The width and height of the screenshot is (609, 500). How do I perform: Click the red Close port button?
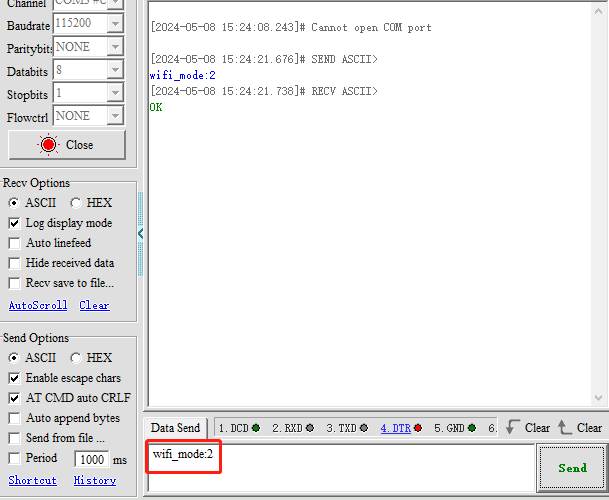(x=67, y=145)
